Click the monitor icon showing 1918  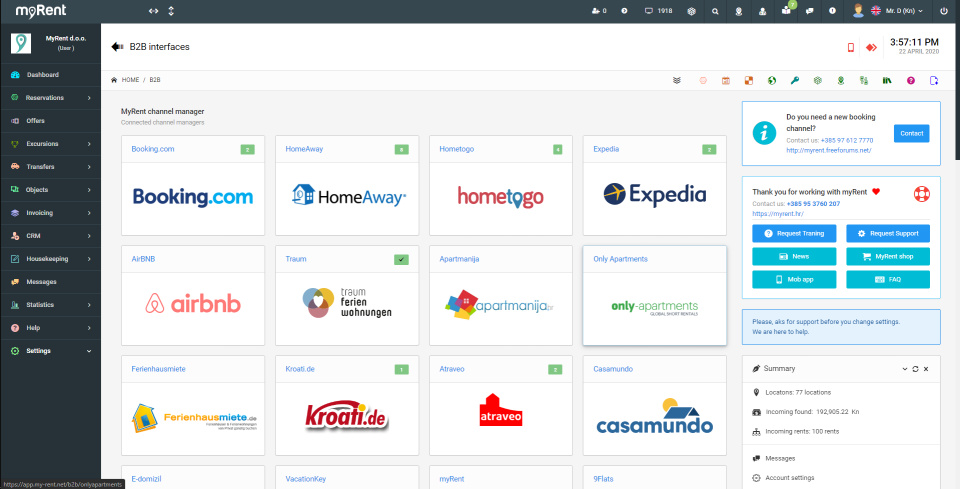659,11
